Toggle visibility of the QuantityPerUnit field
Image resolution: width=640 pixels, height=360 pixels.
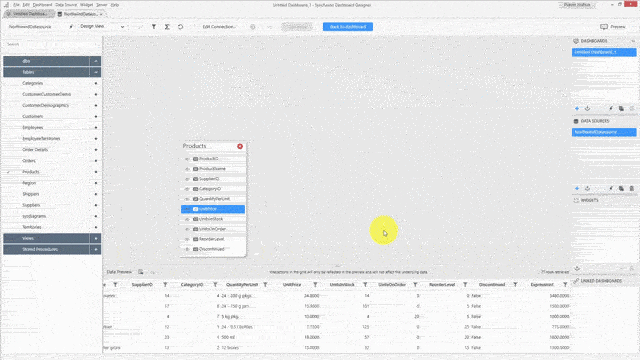(x=187, y=199)
